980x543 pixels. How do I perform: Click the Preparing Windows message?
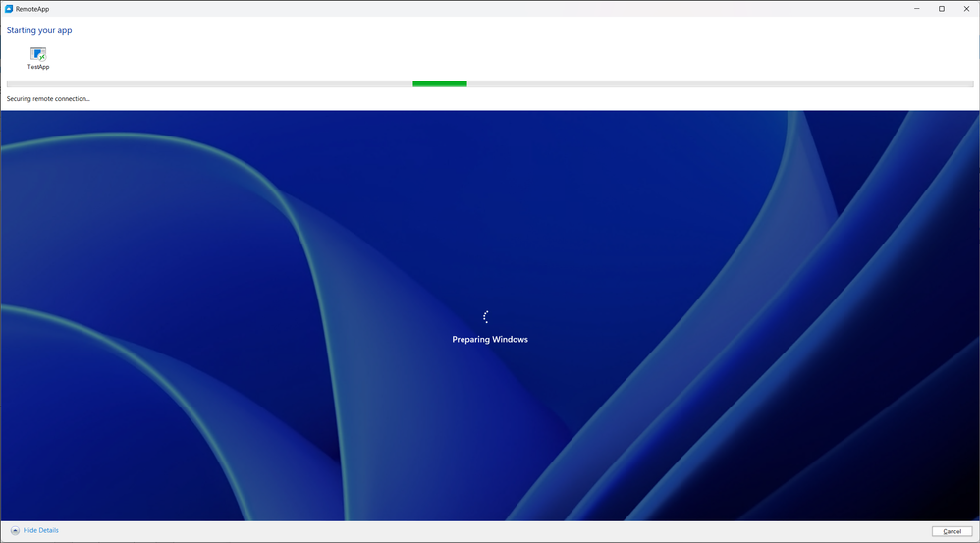(490, 340)
